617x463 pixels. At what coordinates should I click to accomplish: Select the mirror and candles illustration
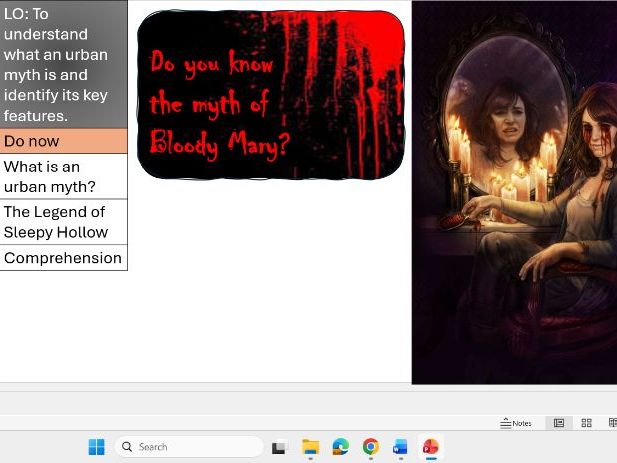pyautogui.click(x=514, y=192)
